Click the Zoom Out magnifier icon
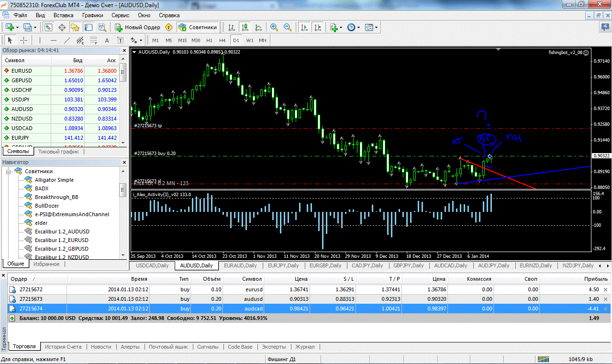Screen dimensions: 612x364 point(287,27)
